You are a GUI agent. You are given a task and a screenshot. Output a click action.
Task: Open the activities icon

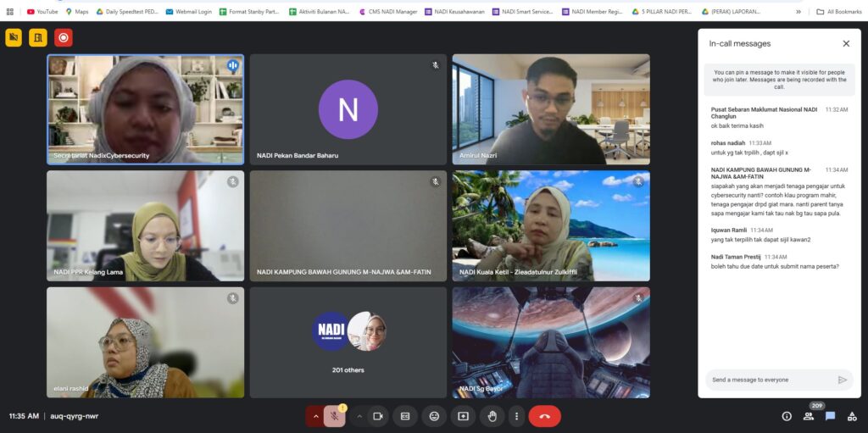[851, 416]
